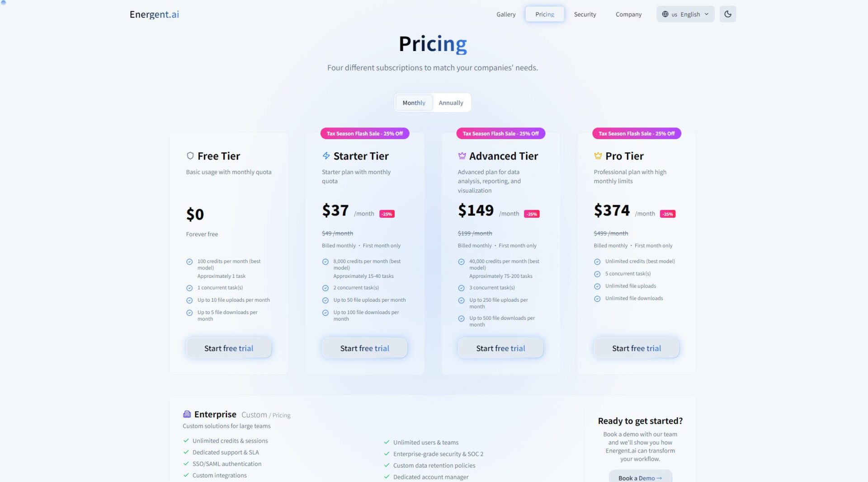Click Starter Tier flash sale badge
This screenshot has width=868, height=482.
[x=364, y=134]
